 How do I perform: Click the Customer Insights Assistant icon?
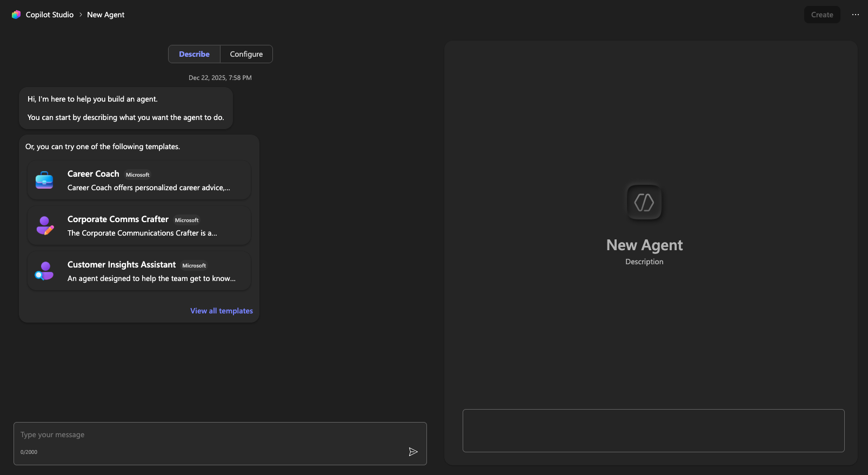[x=44, y=271]
